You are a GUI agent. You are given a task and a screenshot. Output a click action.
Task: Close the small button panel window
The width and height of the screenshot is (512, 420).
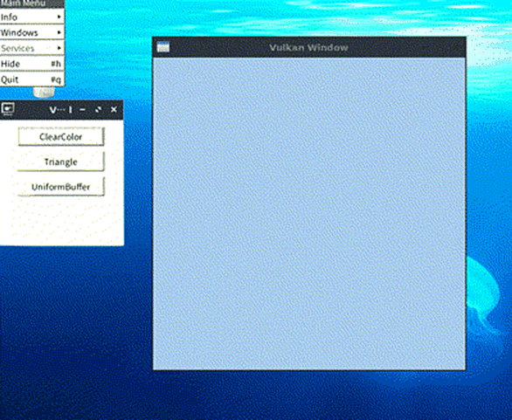pos(114,110)
